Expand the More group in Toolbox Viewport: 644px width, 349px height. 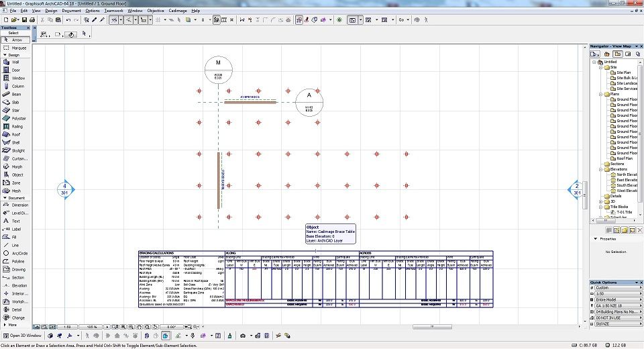pyautogui.click(x=5, y=325)
